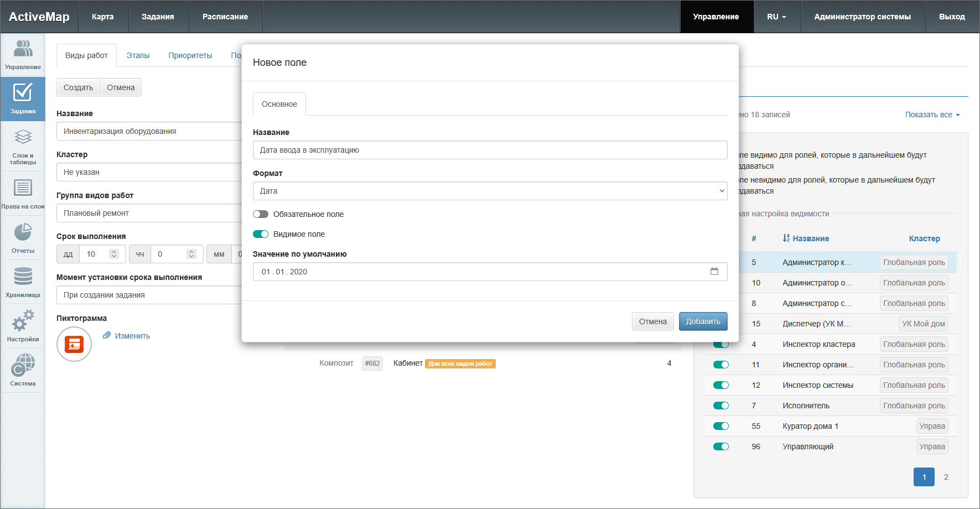The width and height of the screenshot is (980, 509).
Task: Click the Добавить button in dialog
Action: point(703,321)
